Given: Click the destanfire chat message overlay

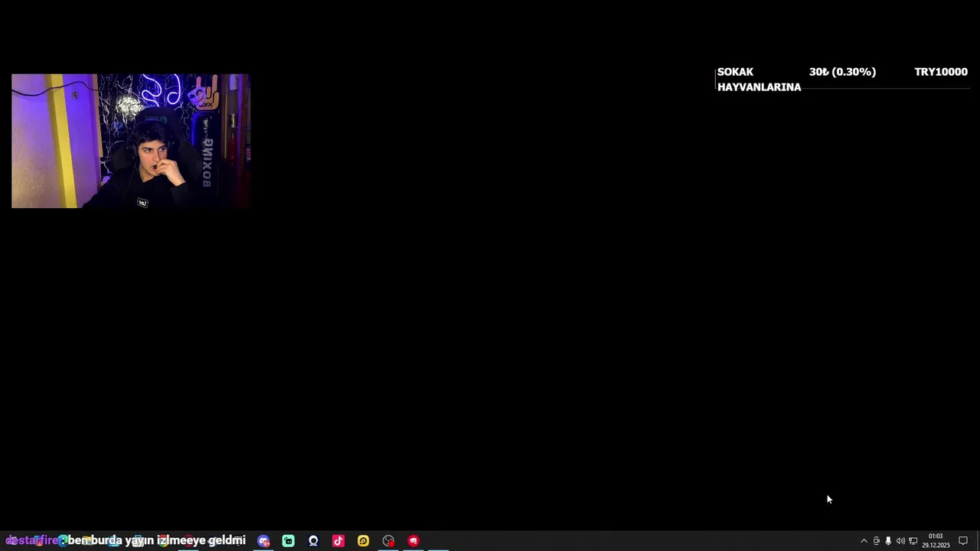Looking at the screenshot, I should coord(126,540).
